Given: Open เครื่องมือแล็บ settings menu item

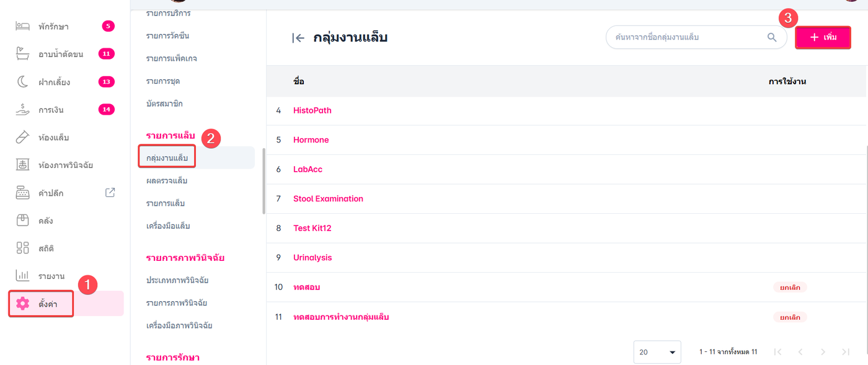Looking at the screenshot, I should click(x=168, y=226).
